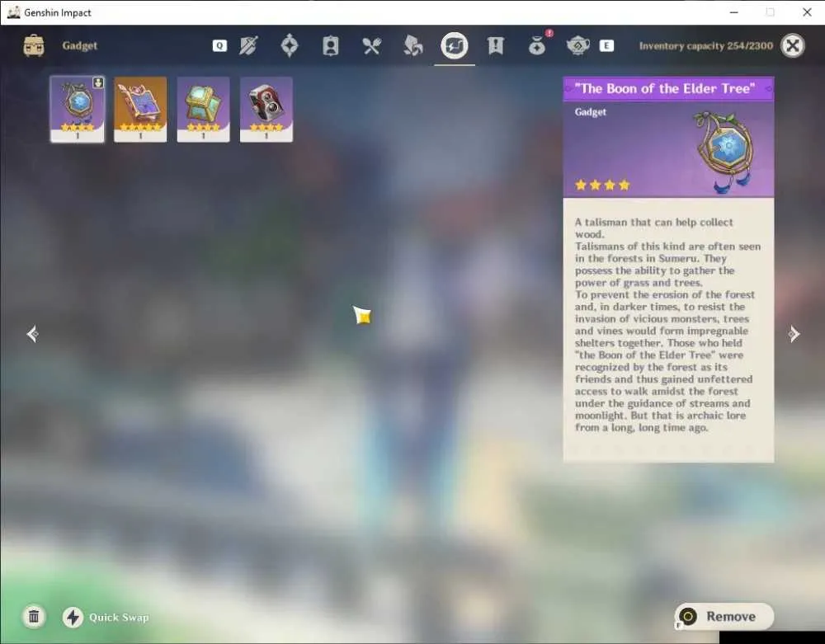Open the Character Development Items tab
Viewport: 825px width, 644px height.
331,45
